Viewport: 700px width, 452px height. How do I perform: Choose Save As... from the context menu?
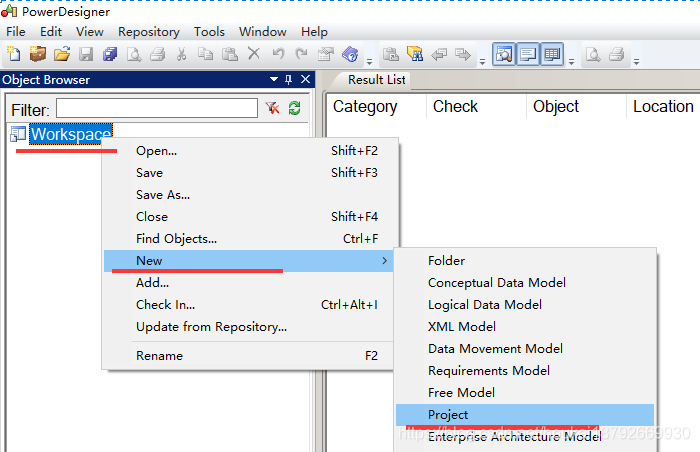coord(249,195)
